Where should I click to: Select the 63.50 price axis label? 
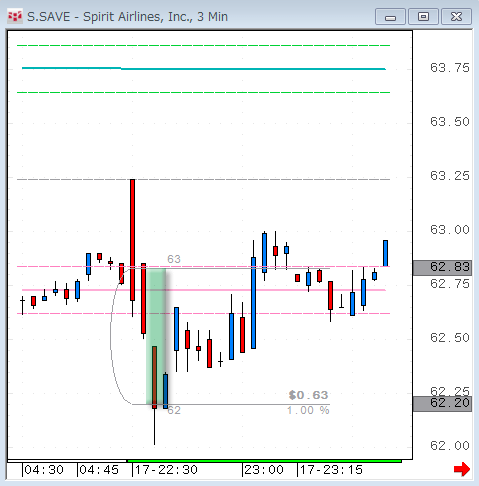point(450,122)
